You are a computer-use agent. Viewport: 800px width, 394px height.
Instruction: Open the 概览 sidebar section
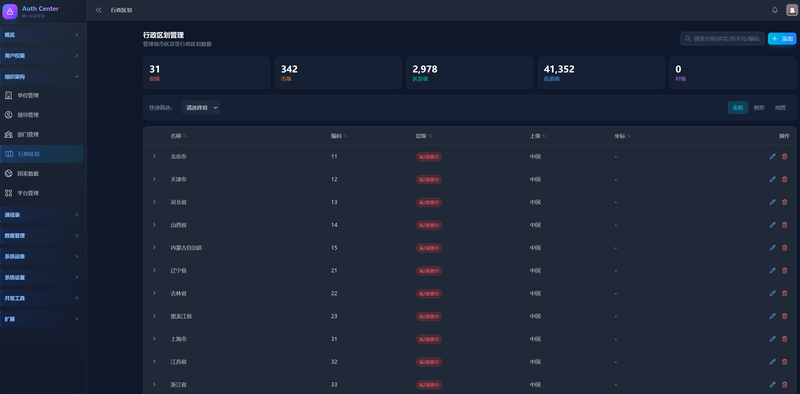click(42, 35)
